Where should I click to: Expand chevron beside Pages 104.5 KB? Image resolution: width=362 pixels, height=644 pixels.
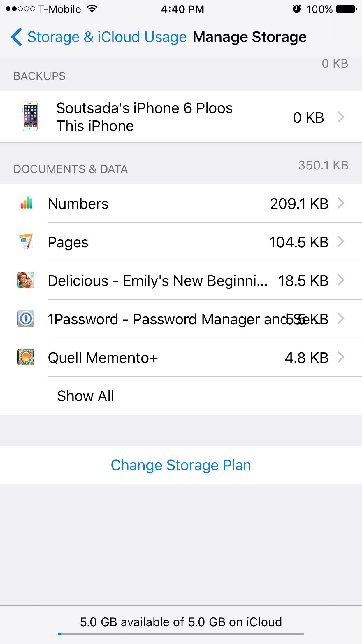pyautogui.click(x=341, y=242)
